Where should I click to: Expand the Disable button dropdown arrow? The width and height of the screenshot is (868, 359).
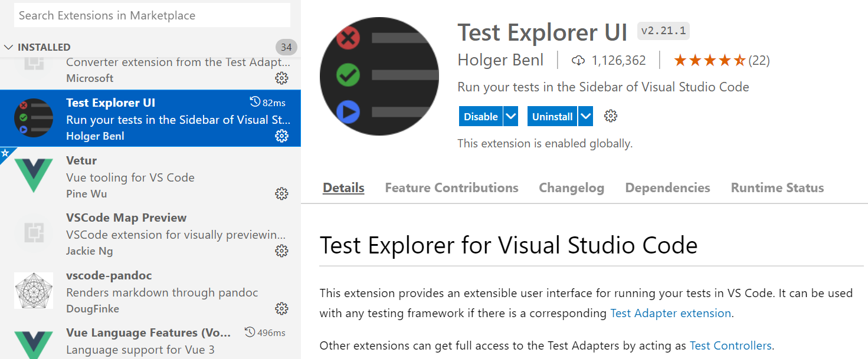tap(511, 116)
